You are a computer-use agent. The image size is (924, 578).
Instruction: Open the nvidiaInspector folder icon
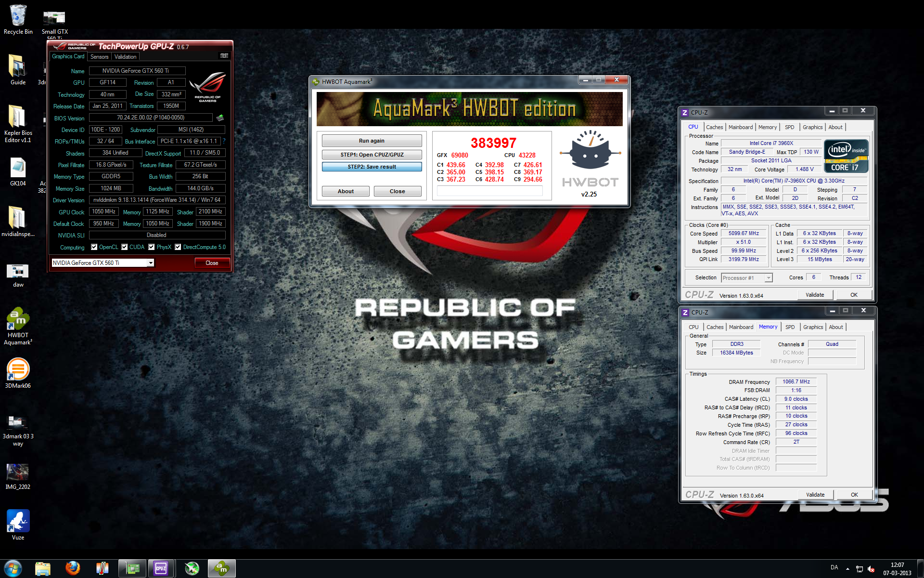click(x=18, y=222)
